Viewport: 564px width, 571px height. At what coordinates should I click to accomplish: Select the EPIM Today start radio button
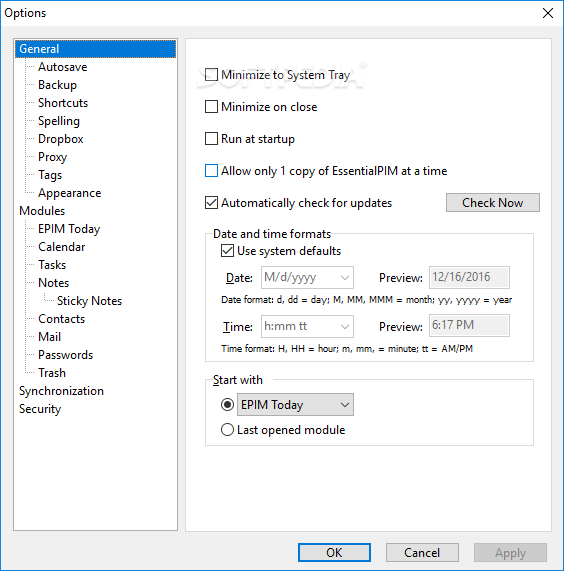click(x=227, y=405)
